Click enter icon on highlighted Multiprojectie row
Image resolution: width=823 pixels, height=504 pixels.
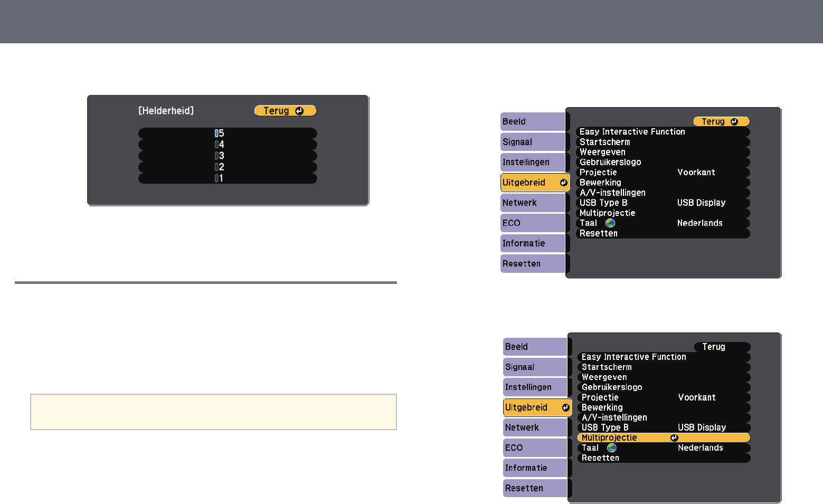point(674,438)
